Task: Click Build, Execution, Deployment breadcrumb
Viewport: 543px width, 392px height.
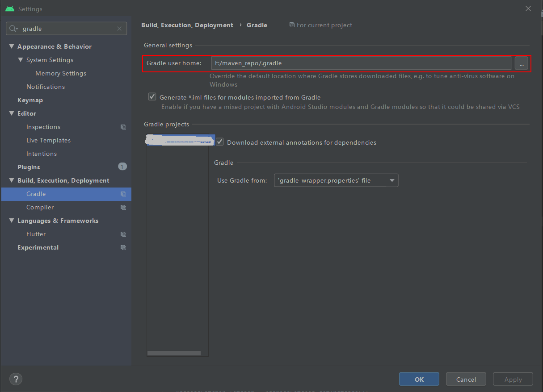Action: [187, 25]
